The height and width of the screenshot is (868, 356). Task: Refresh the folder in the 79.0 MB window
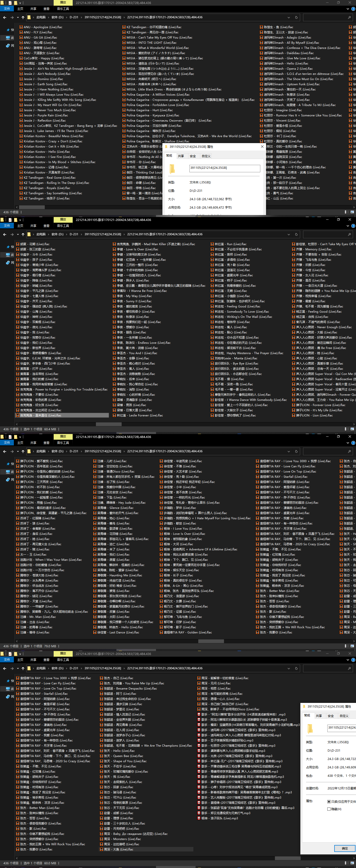pyautogui.click(x=296, y=451)
